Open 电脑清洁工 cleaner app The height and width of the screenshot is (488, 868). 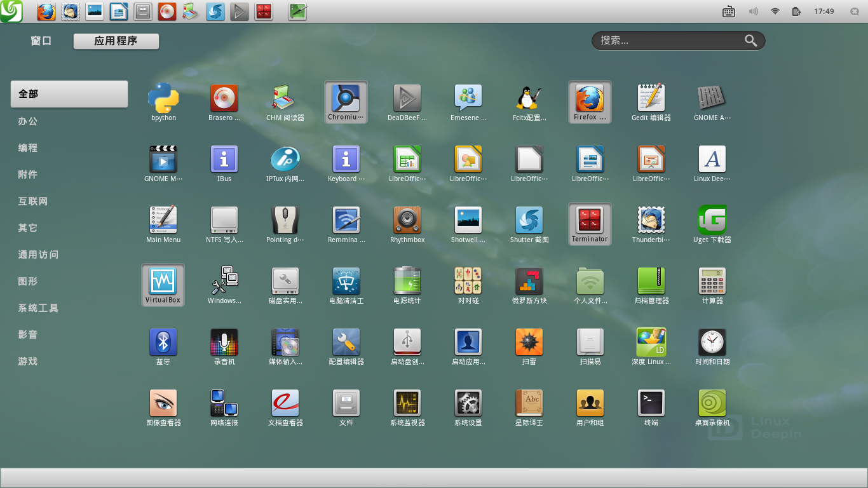point(346,286)
